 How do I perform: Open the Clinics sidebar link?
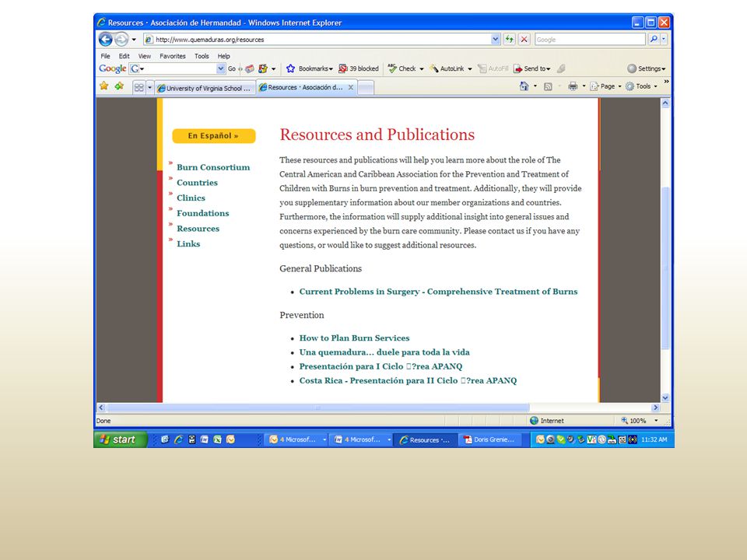click(191, 198)
